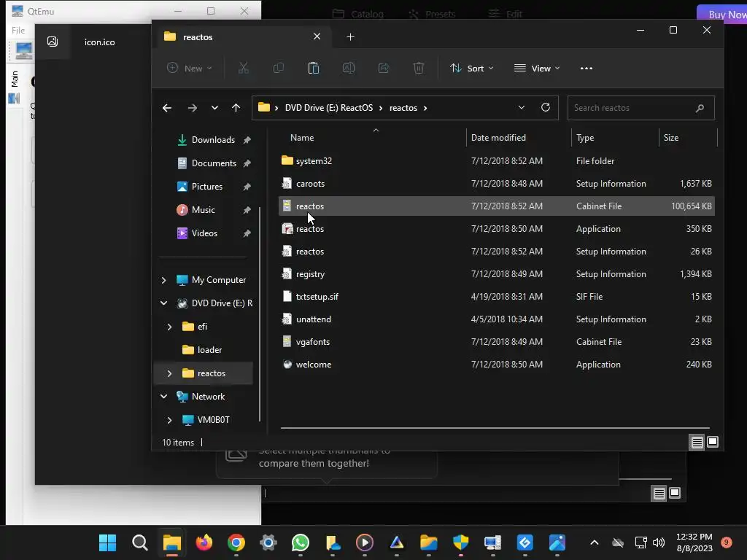Click the Paste clipboard icon
The image size is (747, 560).
click(314, 68)
